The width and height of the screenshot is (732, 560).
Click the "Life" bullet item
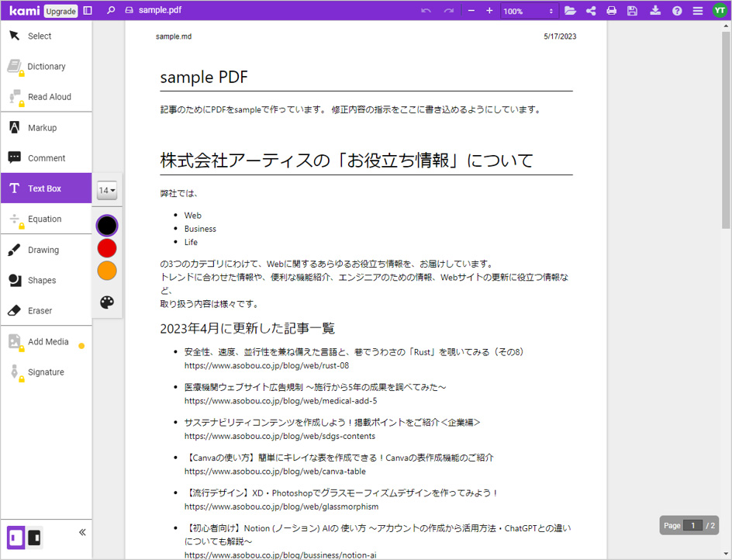(191, 242)
